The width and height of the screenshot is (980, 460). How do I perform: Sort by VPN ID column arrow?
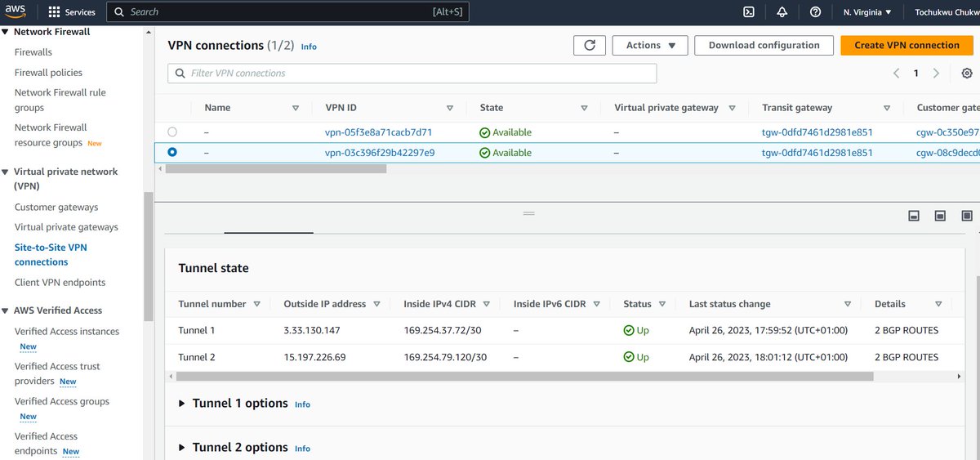pos(450,108)
